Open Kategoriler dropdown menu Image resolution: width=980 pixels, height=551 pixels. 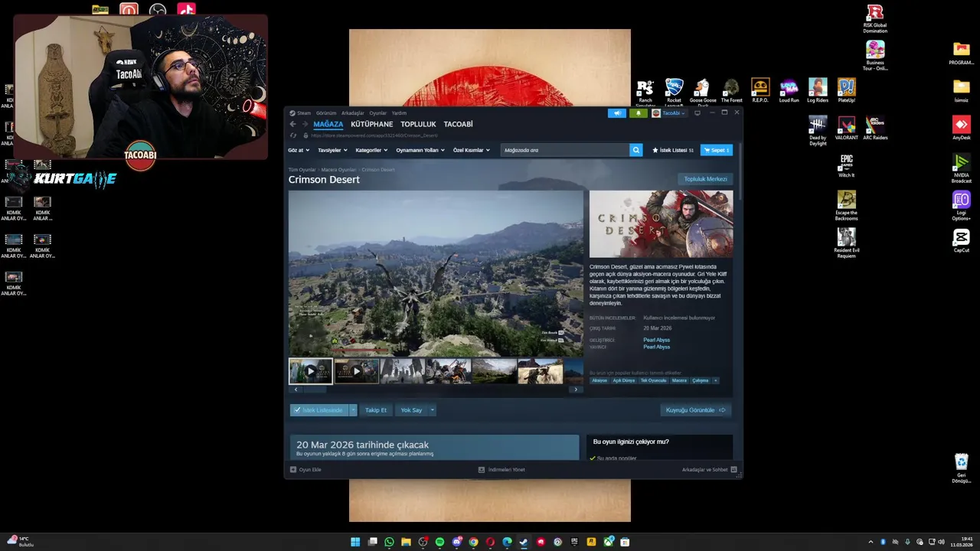pyautogui.click(x=372, y=150)
